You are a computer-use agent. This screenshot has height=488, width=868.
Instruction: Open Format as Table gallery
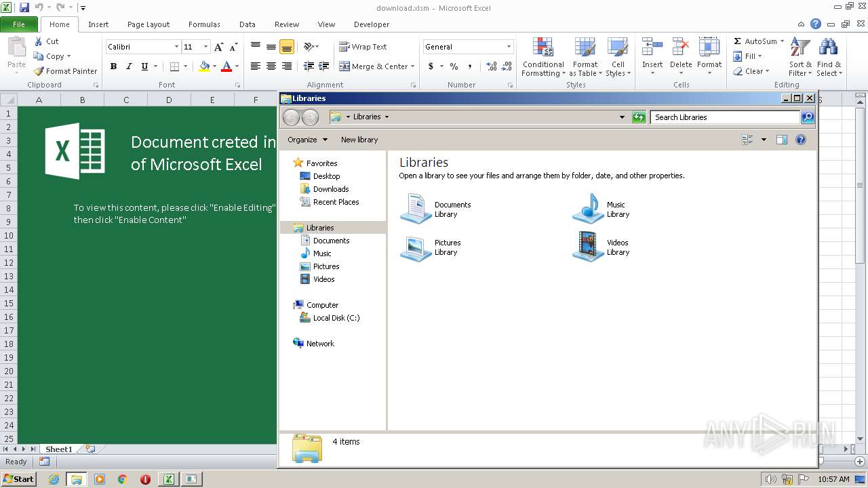[x=585, y=58]
